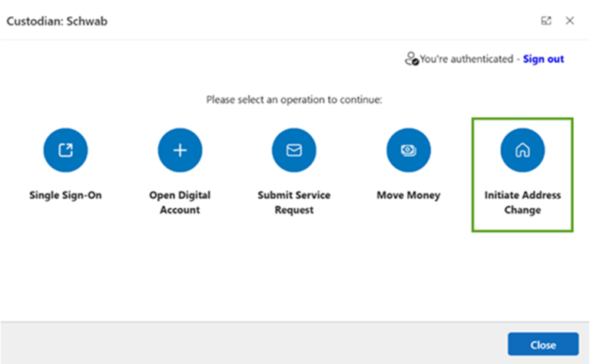Choose the Move Money cash icon

coord(408,150)
